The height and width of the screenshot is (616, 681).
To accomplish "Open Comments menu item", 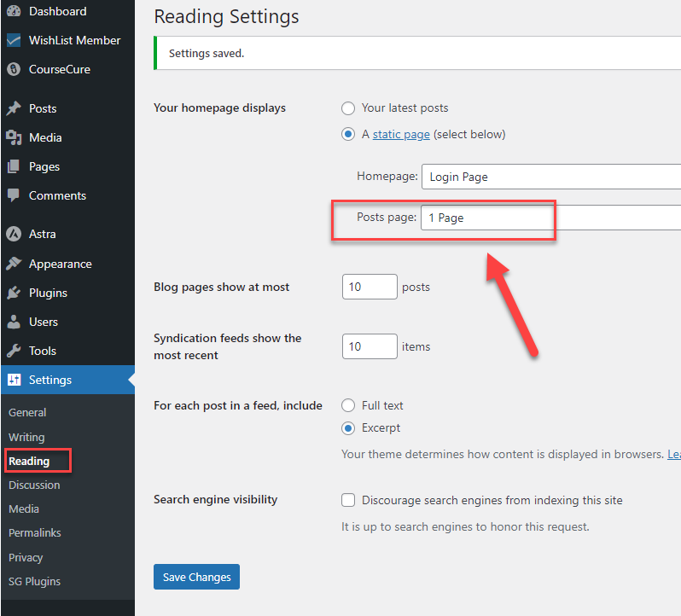I will click(x=57, y=195).
